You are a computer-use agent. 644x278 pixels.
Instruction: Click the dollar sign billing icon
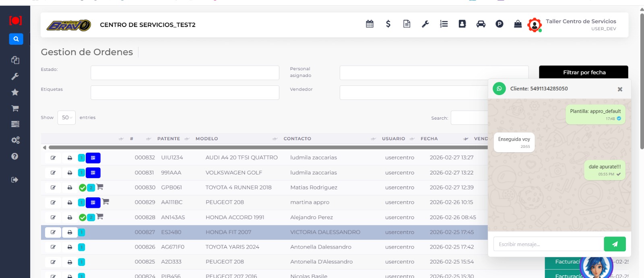click(388, 24)
